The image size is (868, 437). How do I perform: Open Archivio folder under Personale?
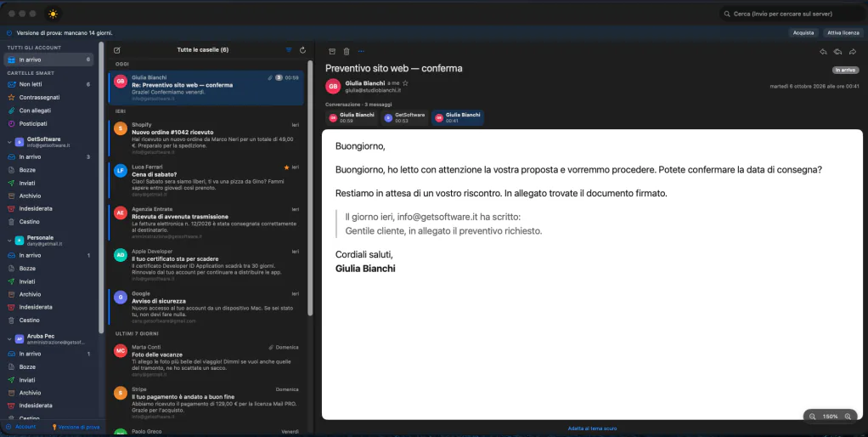tap(48, 294)
